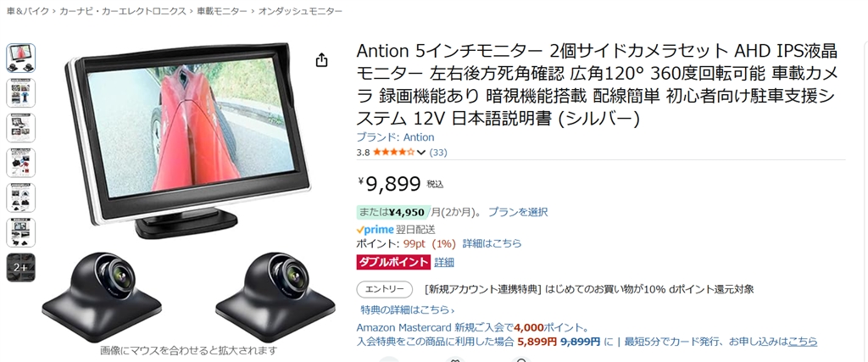Go to 車&バイク breadcrumb
The image size is (868, 362).
(27, 11)
